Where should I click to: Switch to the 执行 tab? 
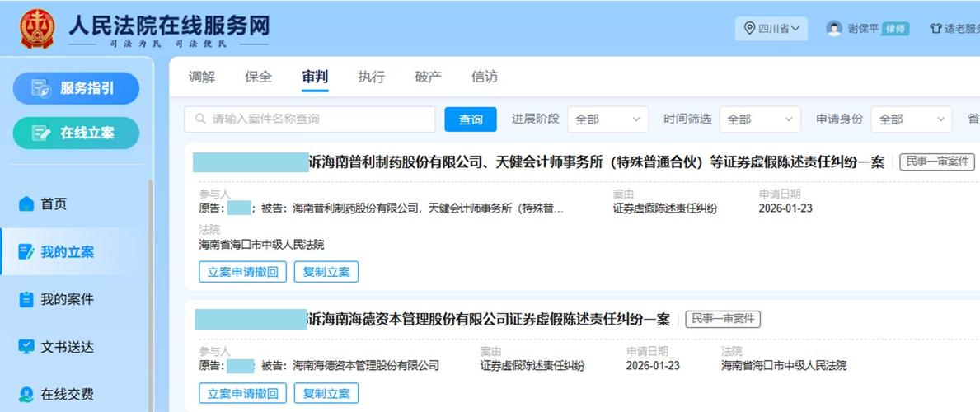(371, 77)
